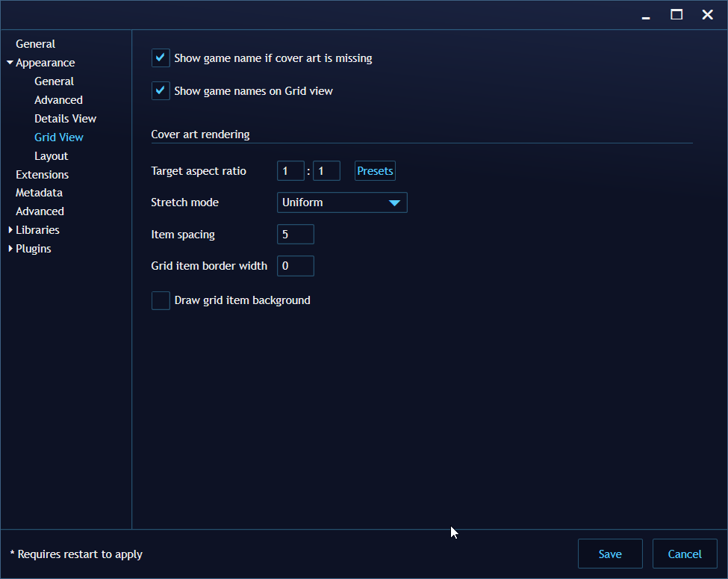Screen dimensions: 728x579
Task: Open the Layout settings page
Action: coord(51,155)
